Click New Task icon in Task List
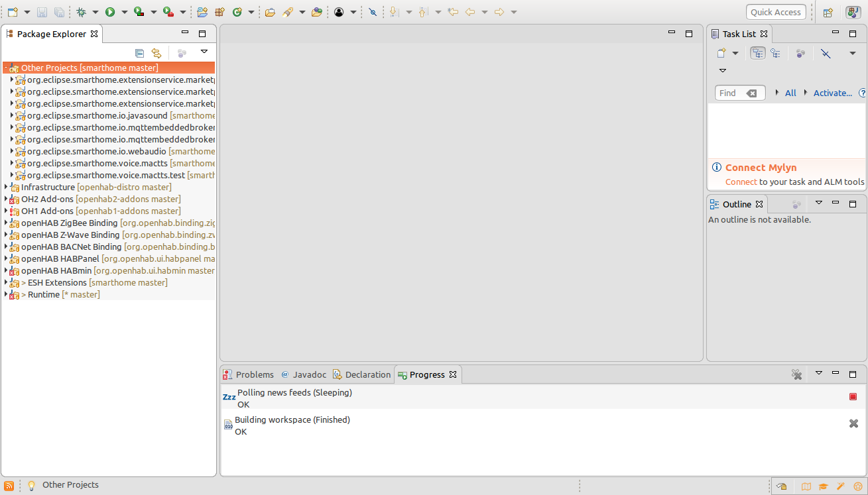Image resolution: width=868 pixels, height=495 pixels. (x=721, y=53)
